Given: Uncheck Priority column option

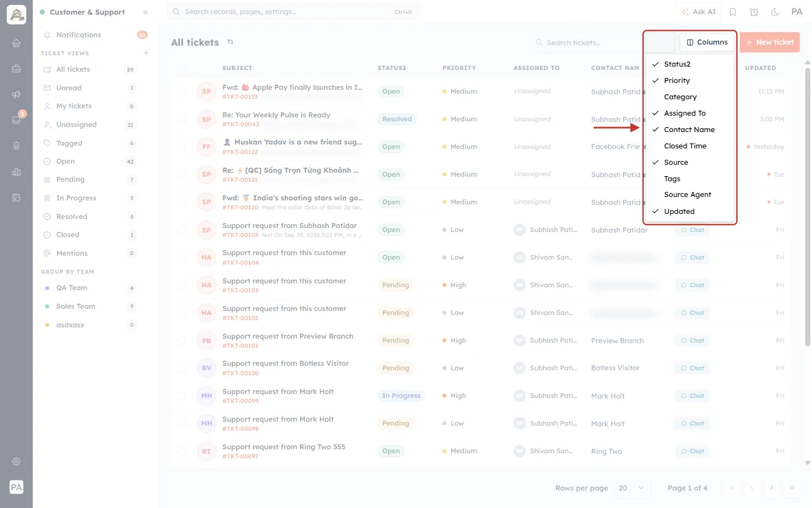Looking at the screenshot, I should 690,81.
